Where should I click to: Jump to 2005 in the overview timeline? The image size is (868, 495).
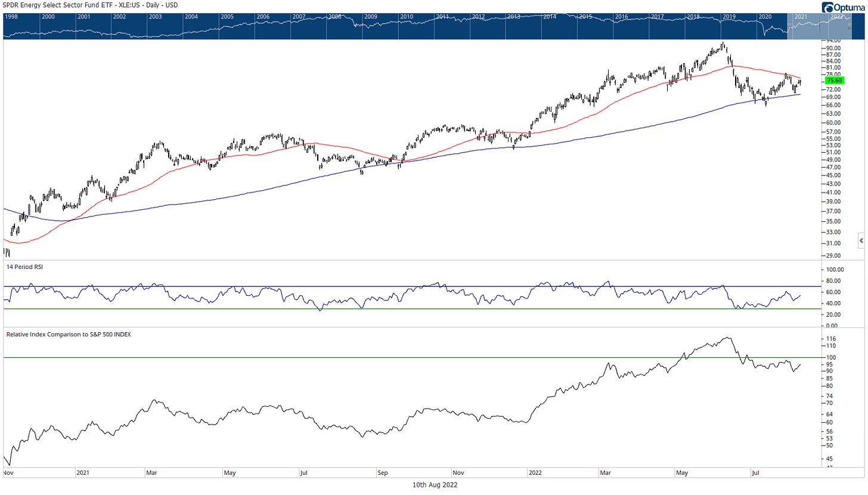pos(227,17)
